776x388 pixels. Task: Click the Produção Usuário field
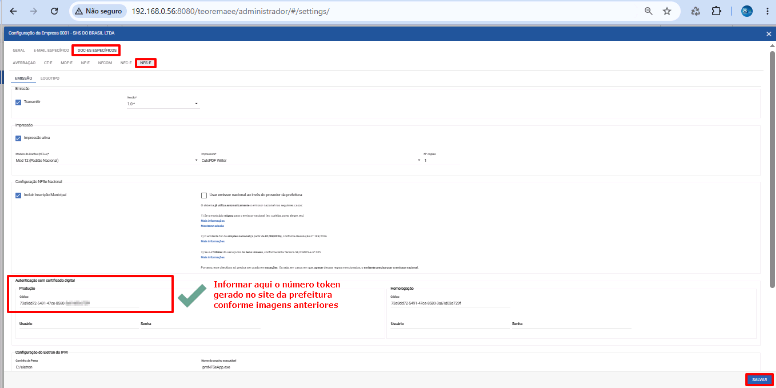(x=78, y=324)
